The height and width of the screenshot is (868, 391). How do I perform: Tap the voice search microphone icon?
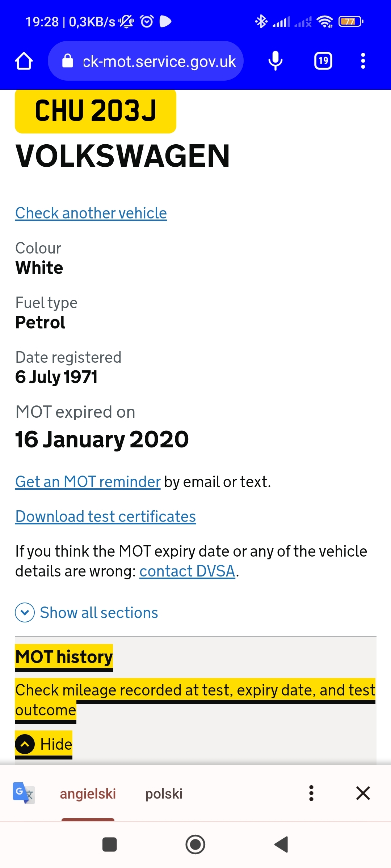[x=275, y=61]
